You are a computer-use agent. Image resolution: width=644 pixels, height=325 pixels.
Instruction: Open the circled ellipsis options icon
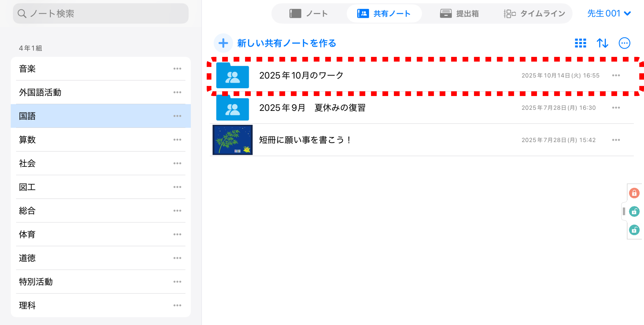[x=624, y=43]
